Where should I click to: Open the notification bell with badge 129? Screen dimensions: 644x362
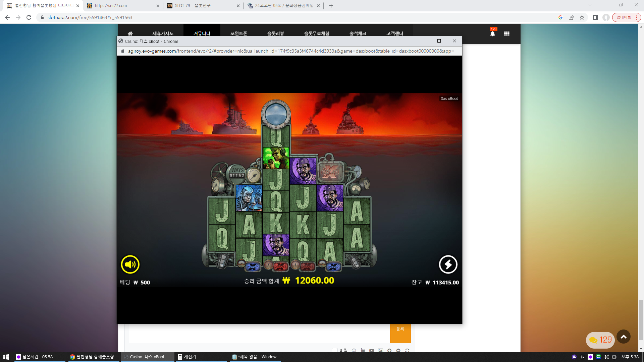(x=493, y=33)
